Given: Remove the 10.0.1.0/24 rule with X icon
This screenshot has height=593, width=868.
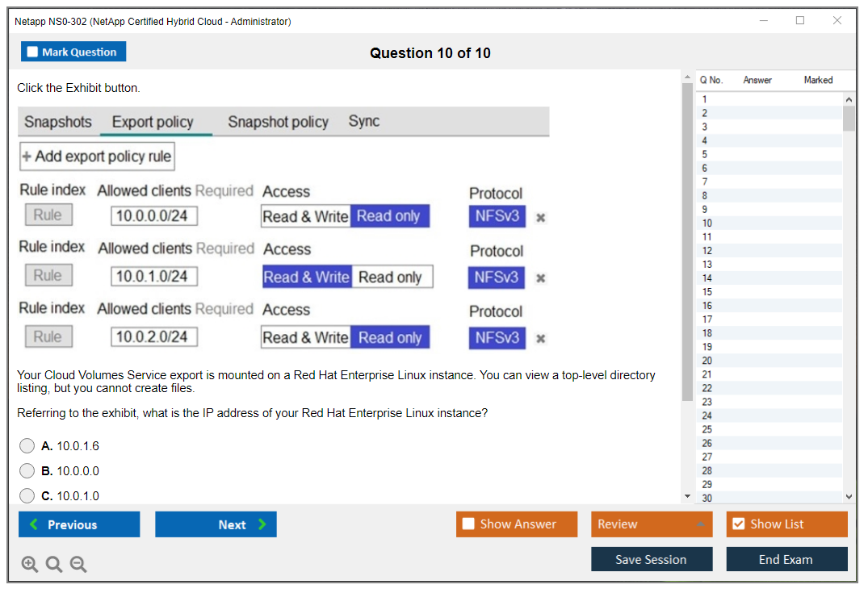Looking at the screenshot, I should [x=541, y=278].
